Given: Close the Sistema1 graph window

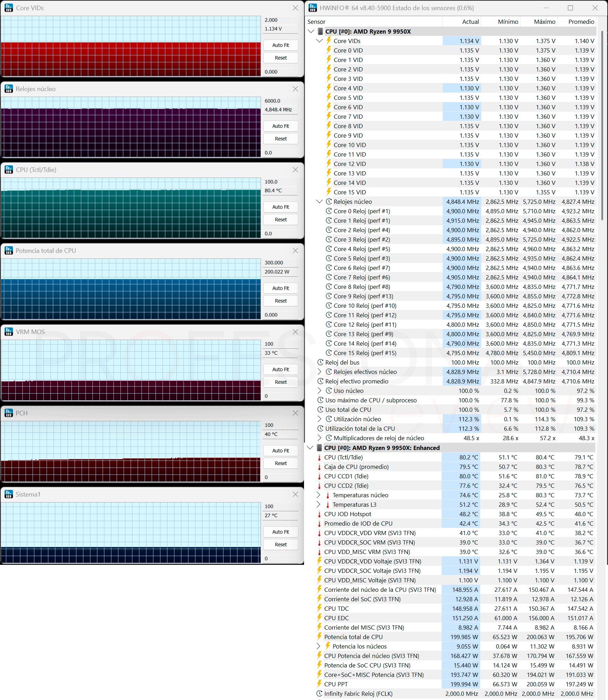Looking at the screenshot, I should (x=295, y=494).
